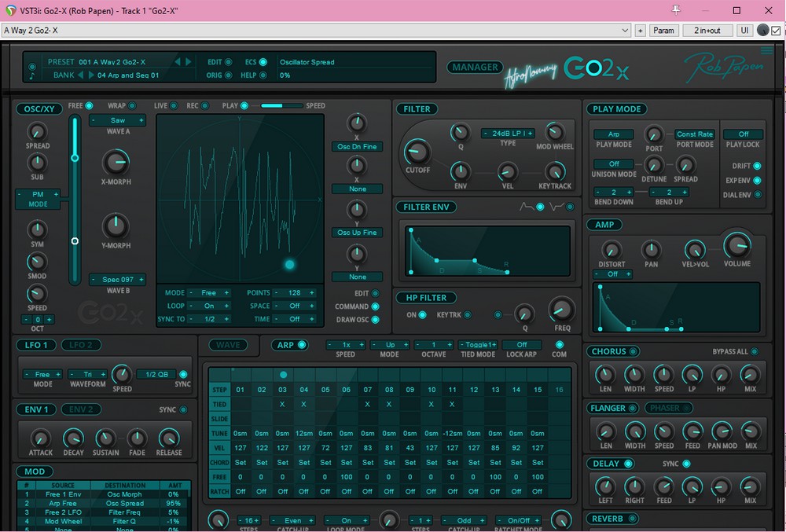Viewport: 786px width, 532px height.
Task: Click the DISTORT knob in the Amp section
Action: [x=611, y=249]
